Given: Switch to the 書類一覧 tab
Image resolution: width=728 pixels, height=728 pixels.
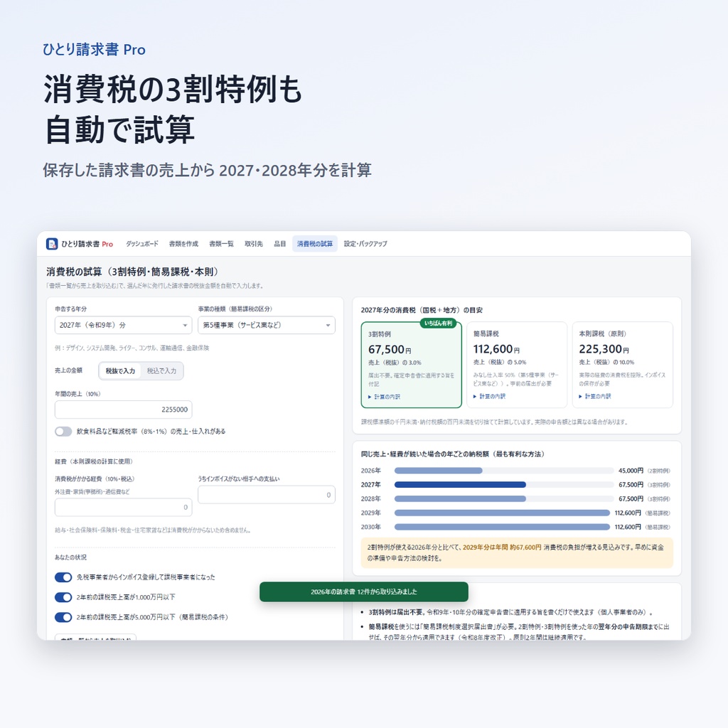Looking at the screenshot, I should (x=222, y=244).
